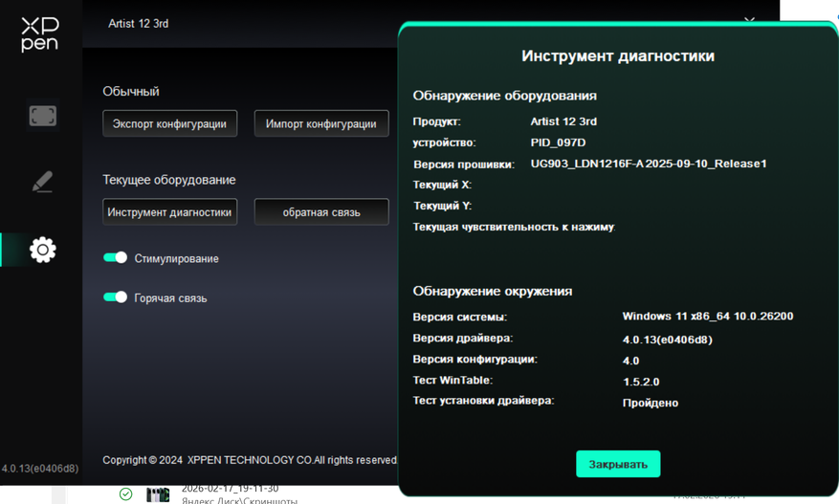Click the Закрывать button
This screenshot has height=504, width=839.
coord(618,464)
